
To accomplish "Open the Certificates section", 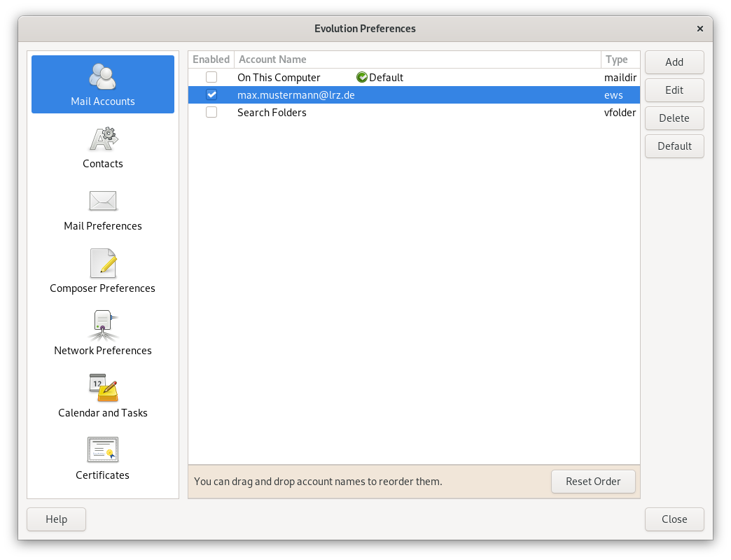I will 102,458.
